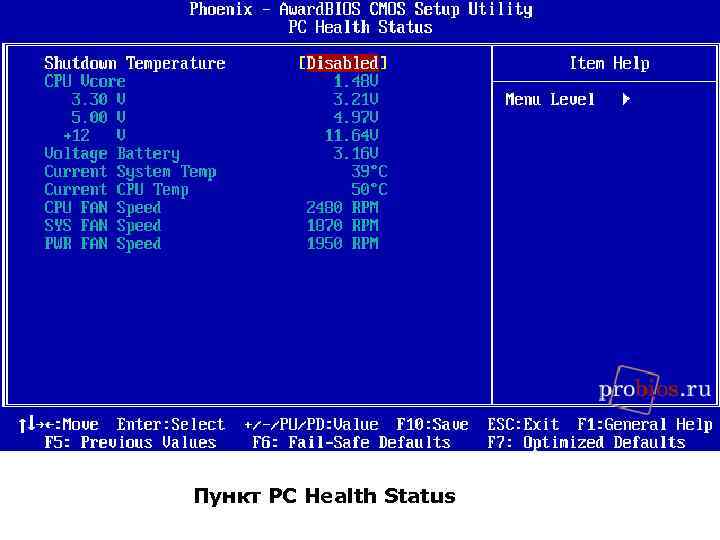Click the Current CPU Temp label
The image size is (720, 540).
pos(116,190)
